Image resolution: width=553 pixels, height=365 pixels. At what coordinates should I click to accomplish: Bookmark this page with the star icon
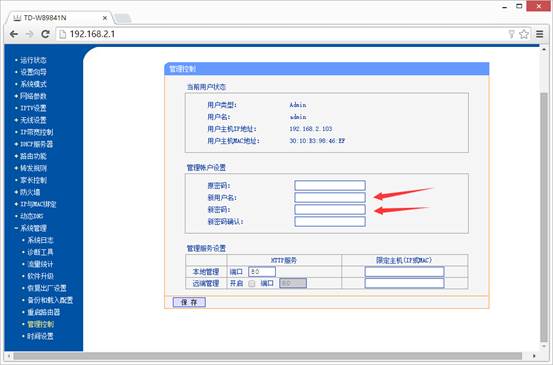[x=524, y=34]
